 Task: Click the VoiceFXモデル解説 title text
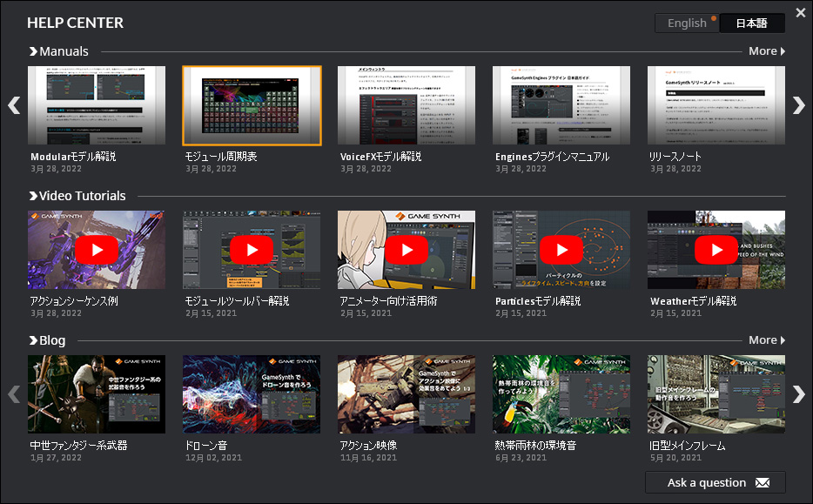(x=380, y=157)
